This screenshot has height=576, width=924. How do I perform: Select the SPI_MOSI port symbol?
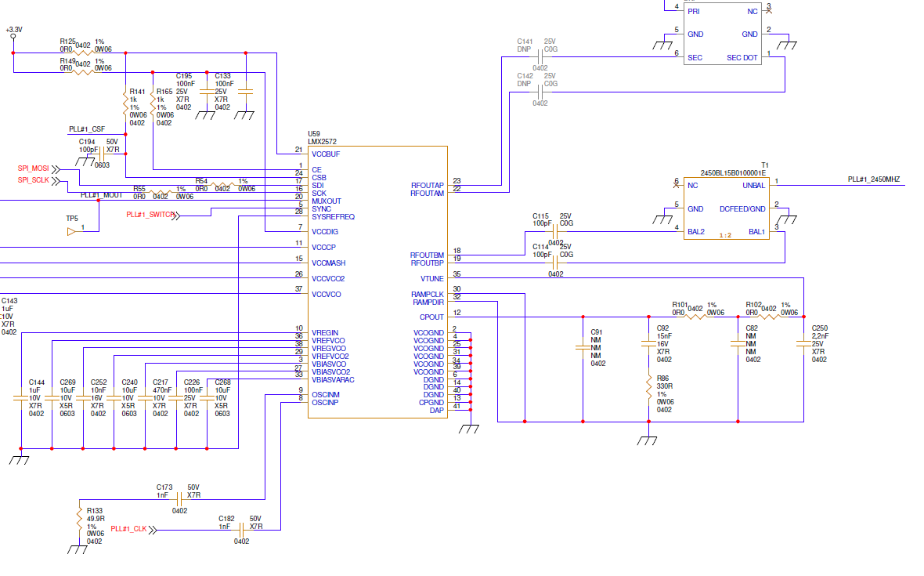(56, 169)
